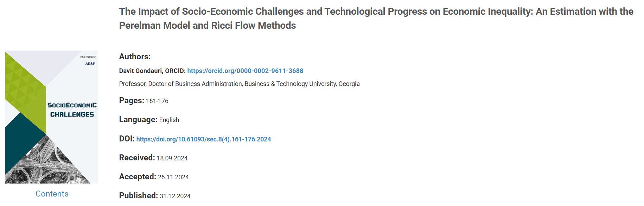Click the AR&P logo on the cover
644x206 pixels.
[90, 64]
